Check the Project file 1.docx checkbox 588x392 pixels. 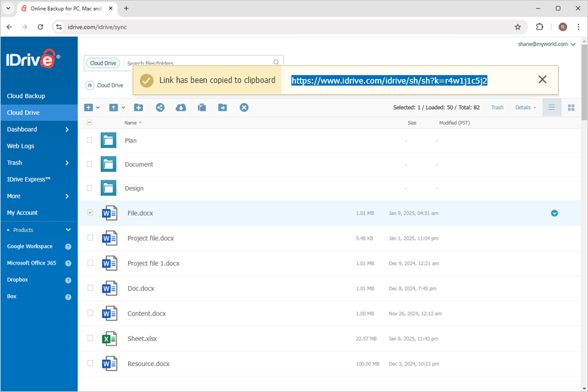[x=90, y=263]
